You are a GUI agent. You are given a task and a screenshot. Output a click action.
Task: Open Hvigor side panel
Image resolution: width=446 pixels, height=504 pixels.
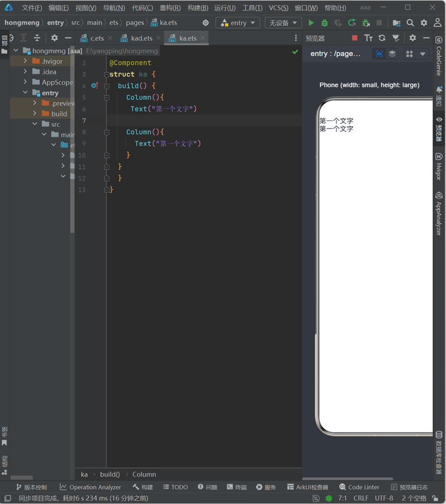[439, 166]
